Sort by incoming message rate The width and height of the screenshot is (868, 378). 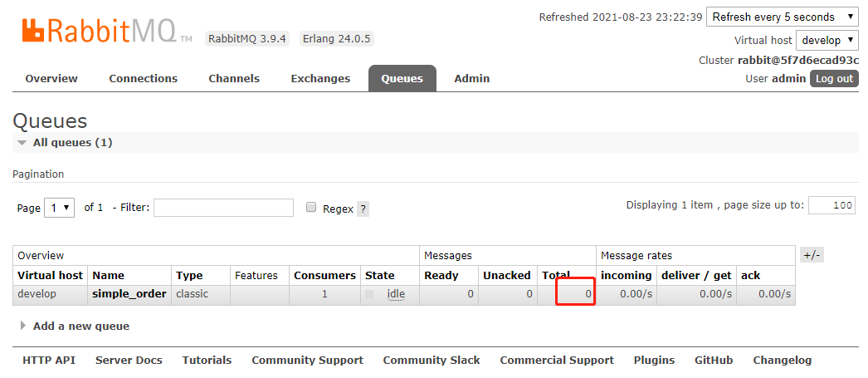626,276
